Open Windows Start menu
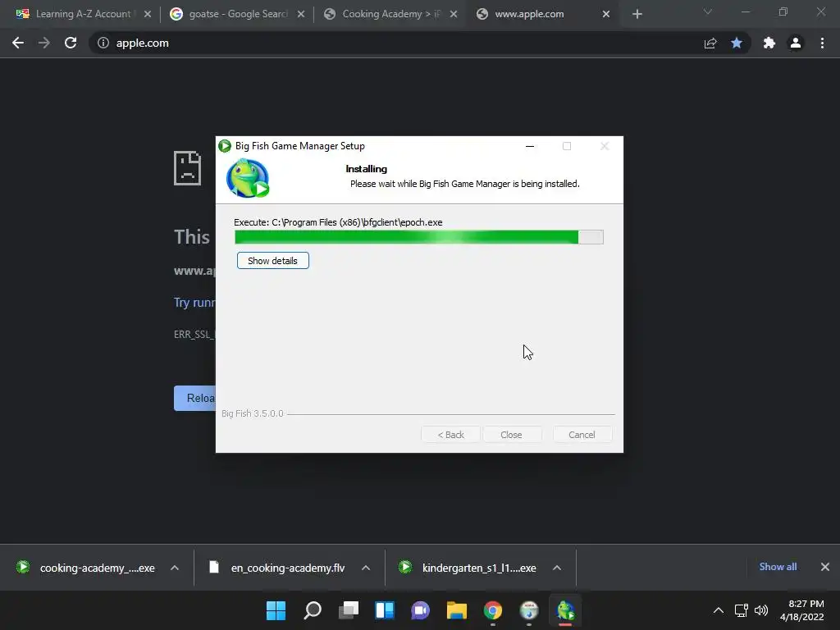This screenshot has width=840, height=630. [x=276, y=610]
